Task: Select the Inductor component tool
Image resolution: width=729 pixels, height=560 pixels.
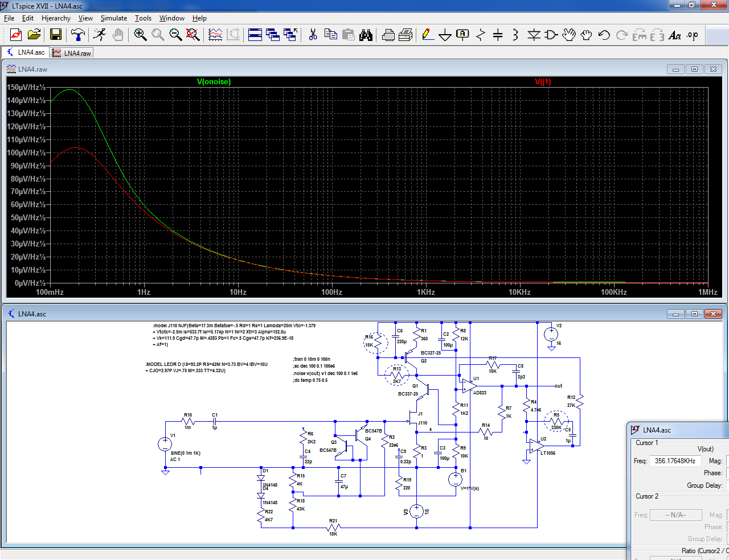Action: 516,35
